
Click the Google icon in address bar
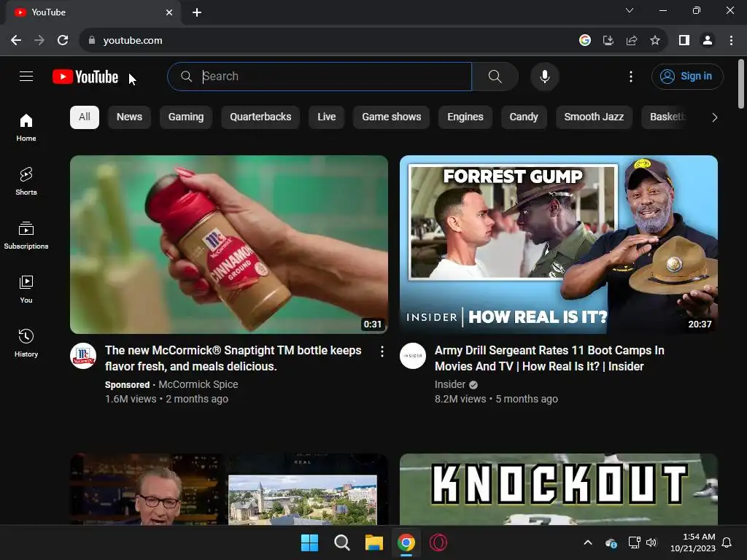[x=584, y=40]
